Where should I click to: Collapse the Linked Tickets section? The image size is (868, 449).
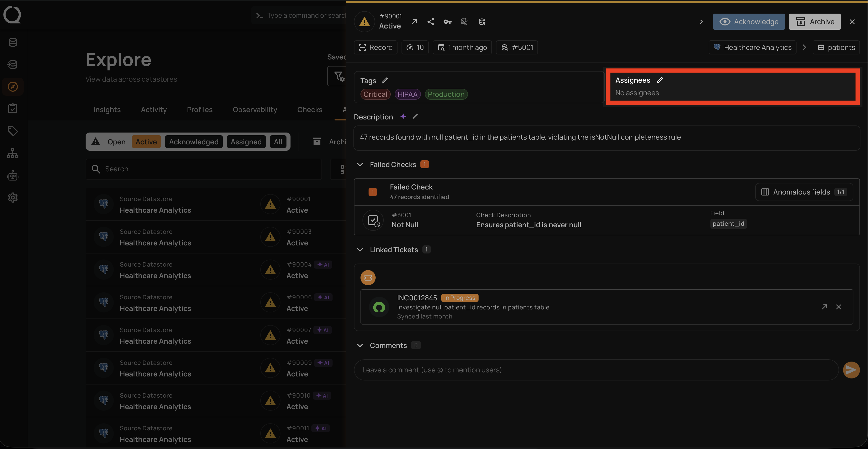click(x=360, y=250)
